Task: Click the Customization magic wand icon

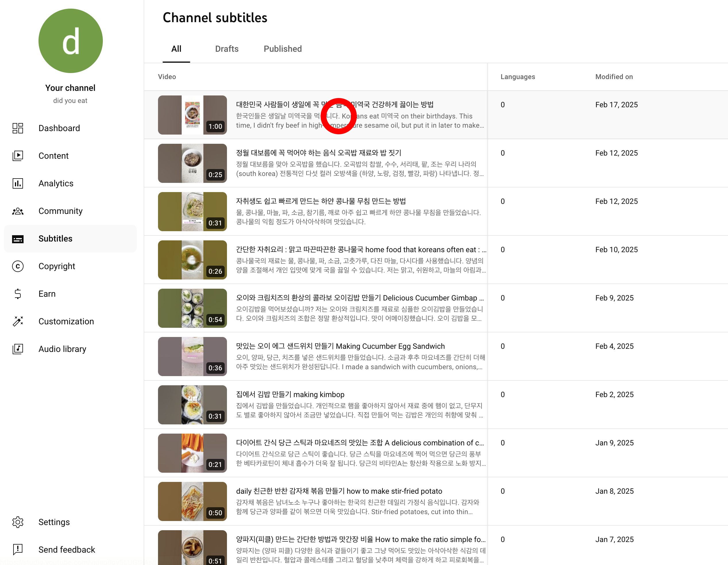Action: coord(18,321)
